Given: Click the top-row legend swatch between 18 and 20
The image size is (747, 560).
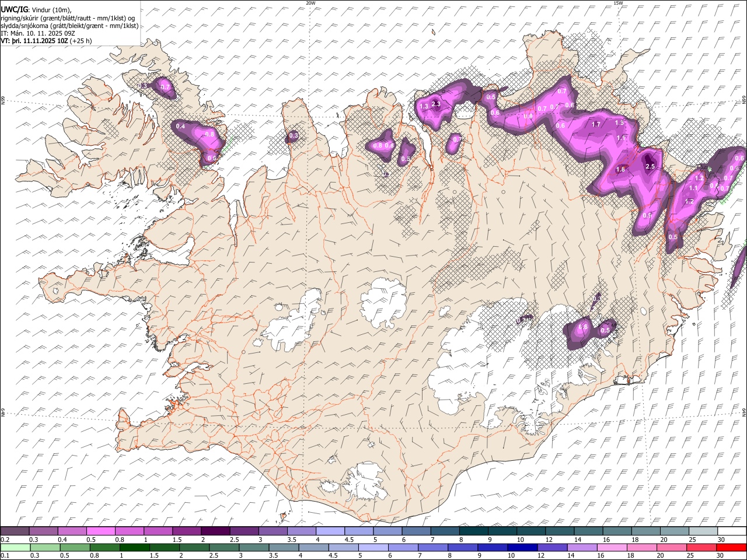Looking at the screenshot, I should [646, 531].
